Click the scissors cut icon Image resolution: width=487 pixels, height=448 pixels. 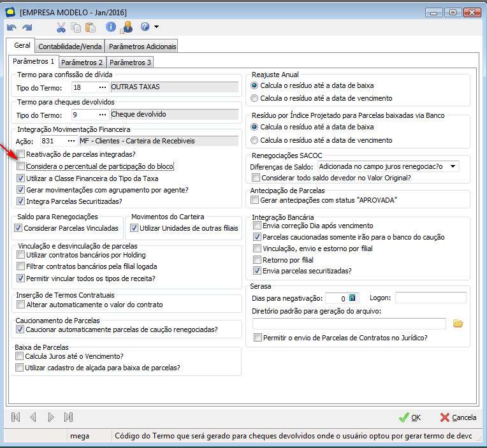coord(61,27)
